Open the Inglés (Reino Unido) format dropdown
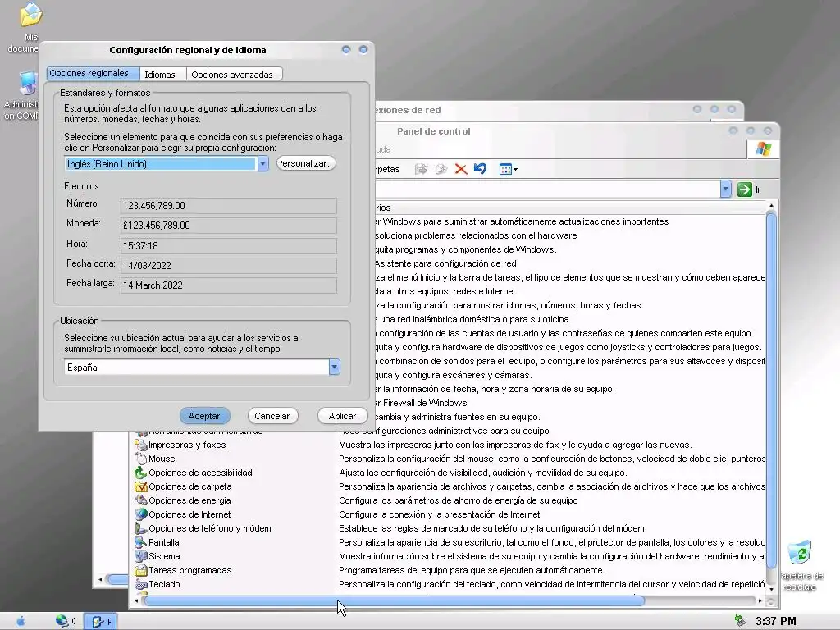This screenshot has height=630, width=840. point(262,164)
